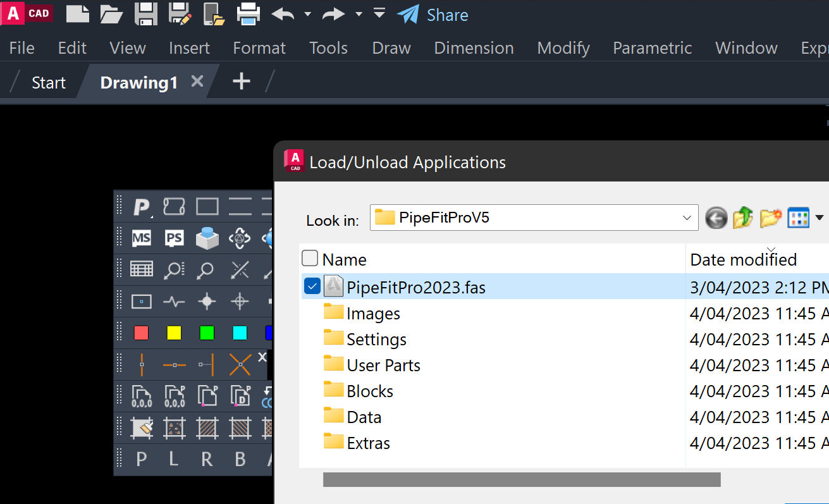The height and width of the screenshot is (504, 829).
Task: Click the Back arrow button in dialog
Action: tap(716, 218)
